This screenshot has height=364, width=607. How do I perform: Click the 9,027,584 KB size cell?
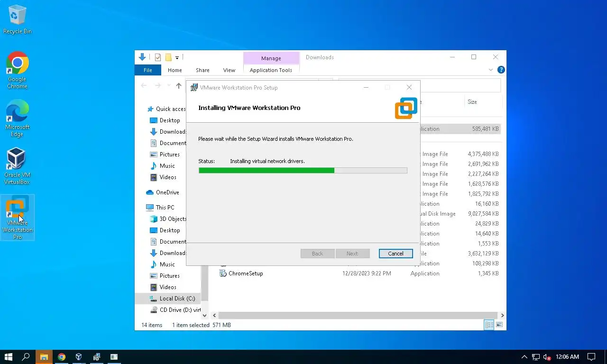coord(483,214)
